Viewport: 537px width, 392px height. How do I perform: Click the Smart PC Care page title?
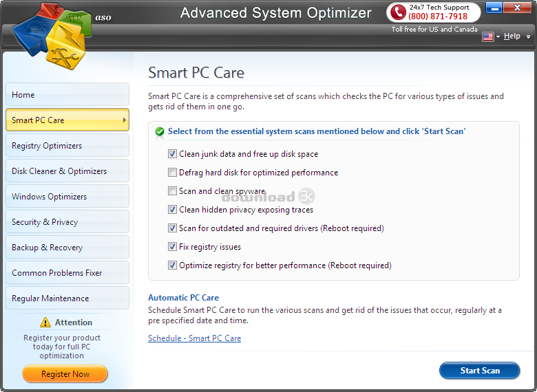pos(196,72)
